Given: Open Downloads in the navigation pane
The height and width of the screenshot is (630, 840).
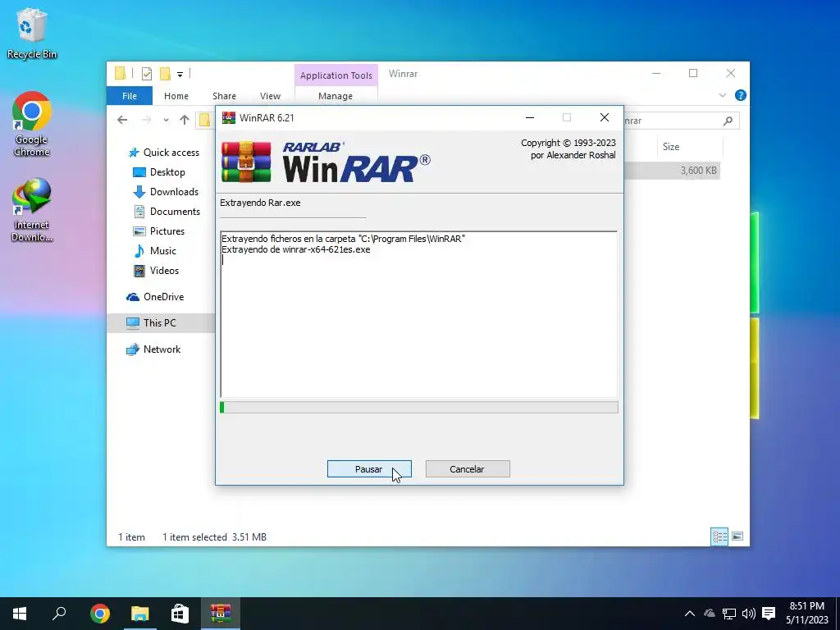Looking at the screenshot, I should point(166,192).
